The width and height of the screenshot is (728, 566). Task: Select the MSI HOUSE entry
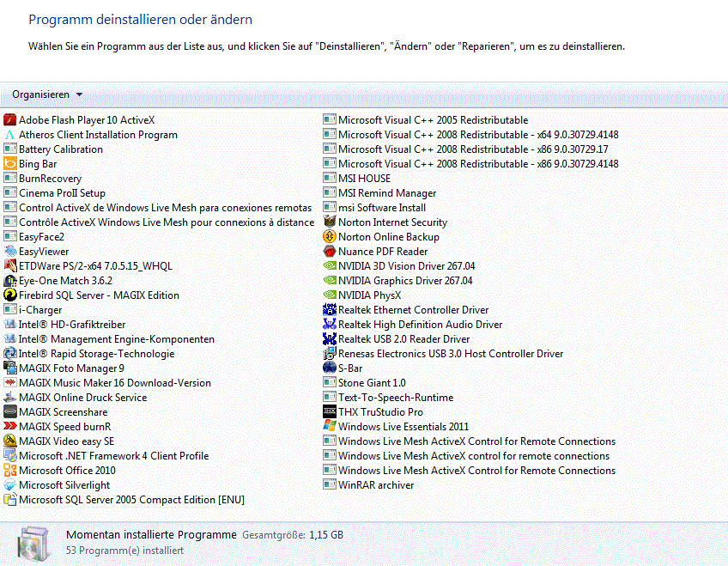click(356, 179)
